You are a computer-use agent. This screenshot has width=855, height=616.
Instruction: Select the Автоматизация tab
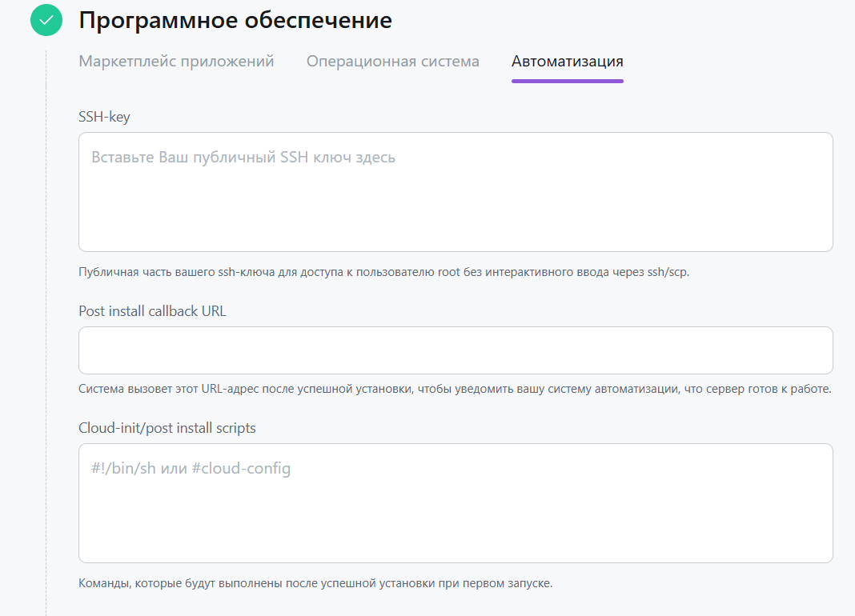tap(567, 62)
